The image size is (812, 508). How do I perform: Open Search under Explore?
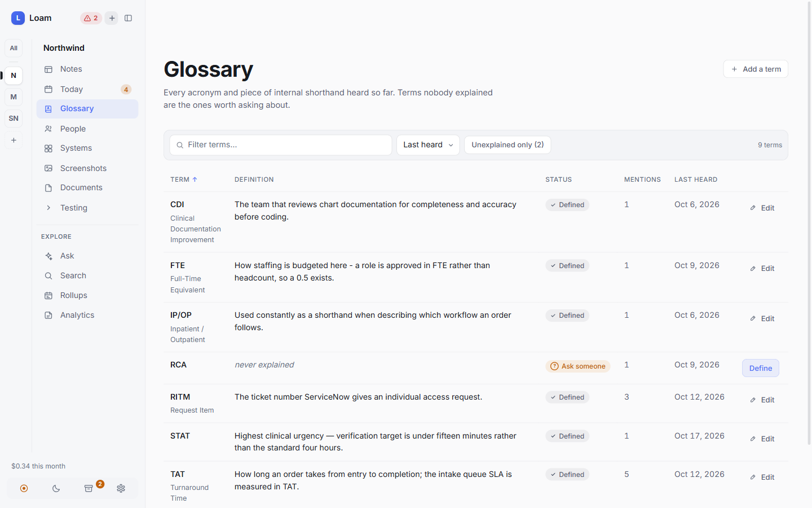point(87,275)
